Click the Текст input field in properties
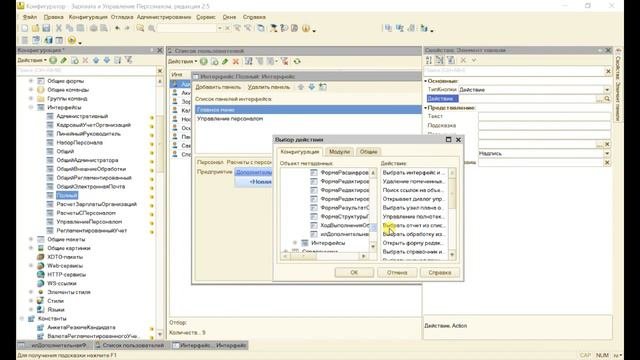 [544, 116]
